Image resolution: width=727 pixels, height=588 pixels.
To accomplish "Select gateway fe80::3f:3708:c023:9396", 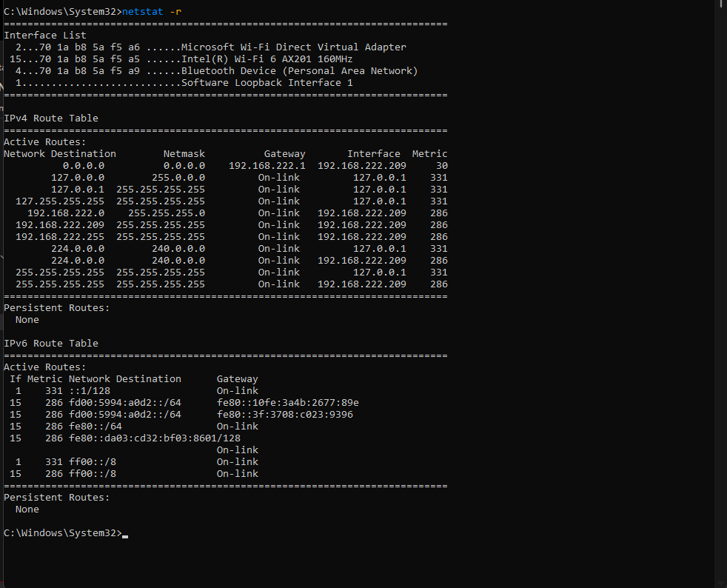I will pyautogui.click(x=285, y=415).
